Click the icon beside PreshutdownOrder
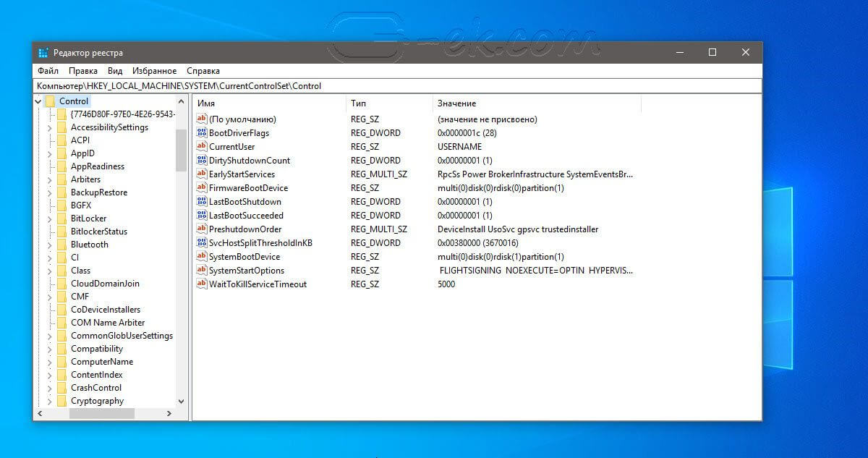 tap(202, 229)
